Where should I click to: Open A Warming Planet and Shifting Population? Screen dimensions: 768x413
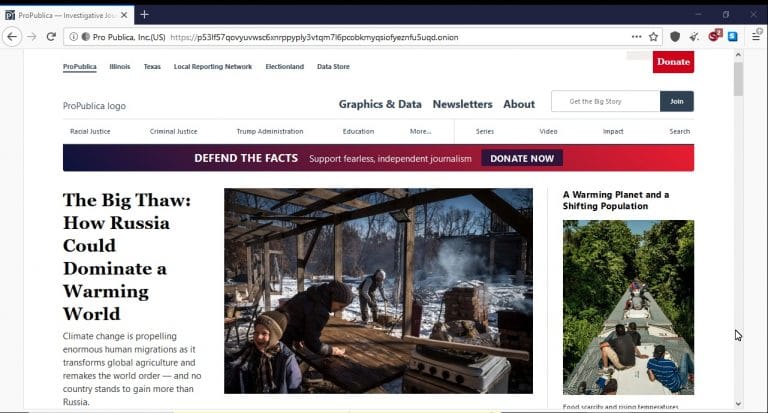616,200
